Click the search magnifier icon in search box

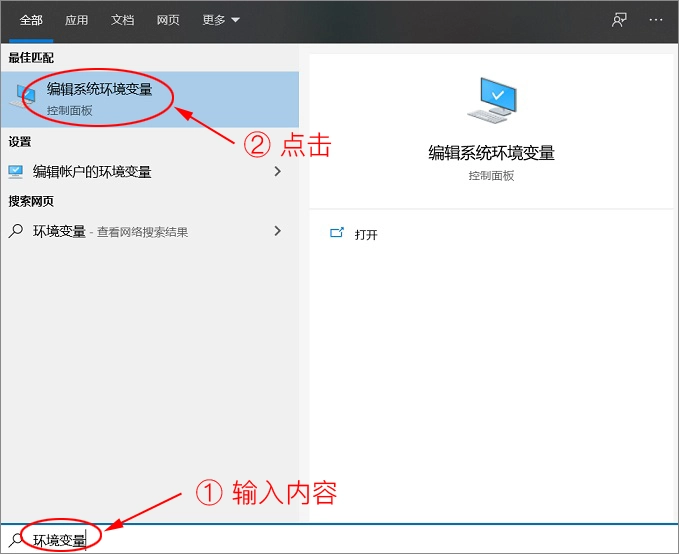[x=16, y=540]
